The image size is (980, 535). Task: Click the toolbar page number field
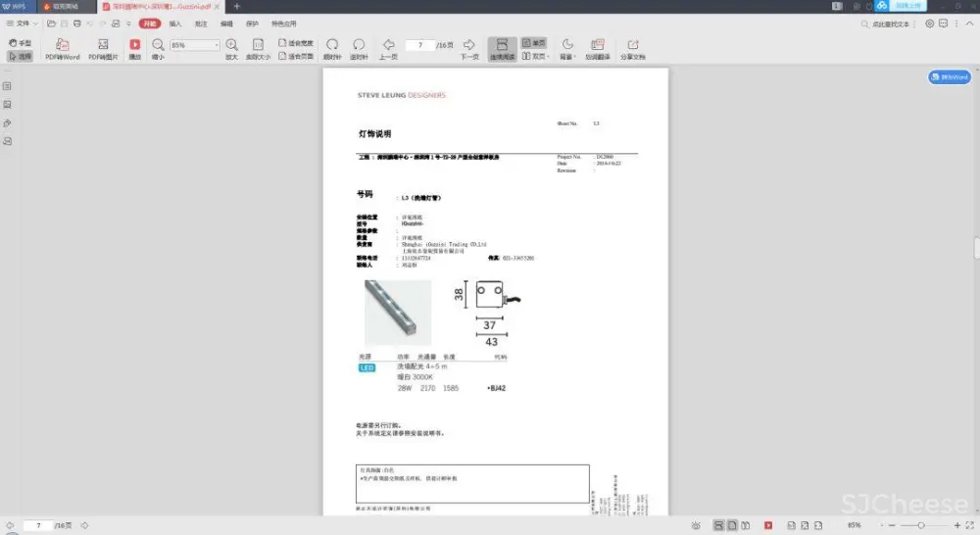coord(420,45)
